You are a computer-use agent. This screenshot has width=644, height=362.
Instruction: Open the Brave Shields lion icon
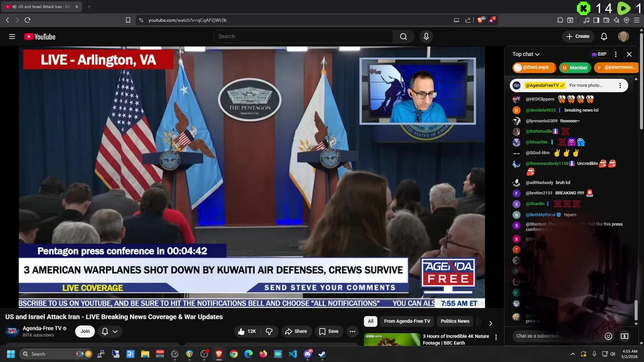(480, 20)
